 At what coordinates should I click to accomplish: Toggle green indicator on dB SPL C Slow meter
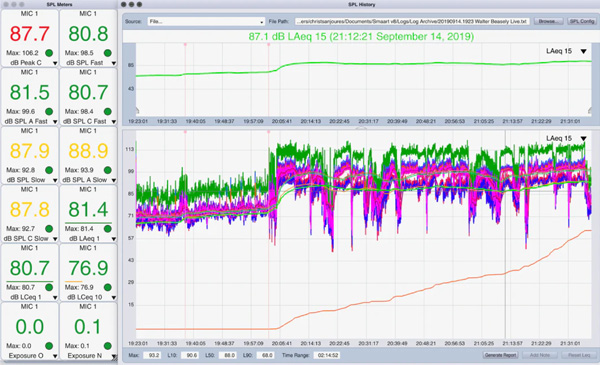tap(49, 229)
